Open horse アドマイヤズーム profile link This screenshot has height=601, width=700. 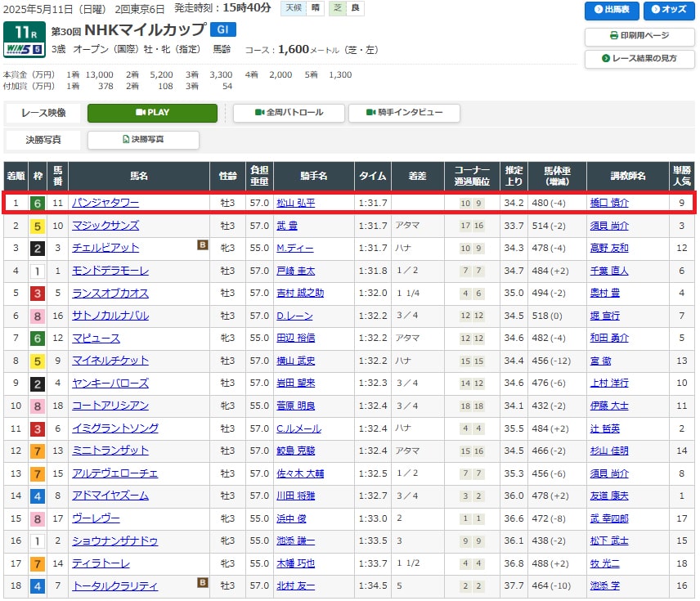click(x=110, y=496)
